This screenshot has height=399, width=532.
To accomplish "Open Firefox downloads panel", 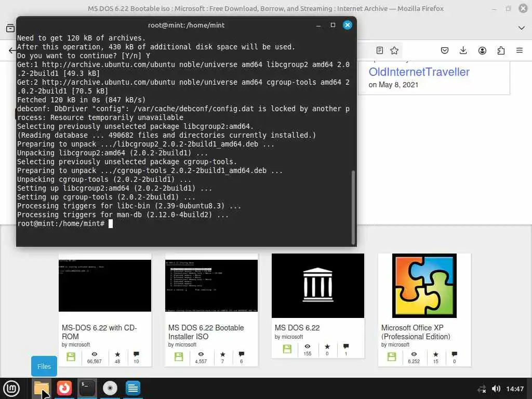I will click(x=463, y=50).
